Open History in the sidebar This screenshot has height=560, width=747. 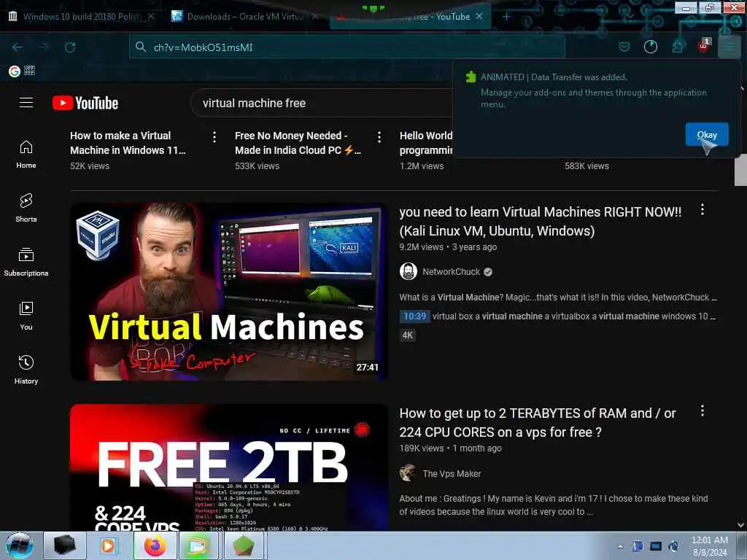click(x=26, y=370)
